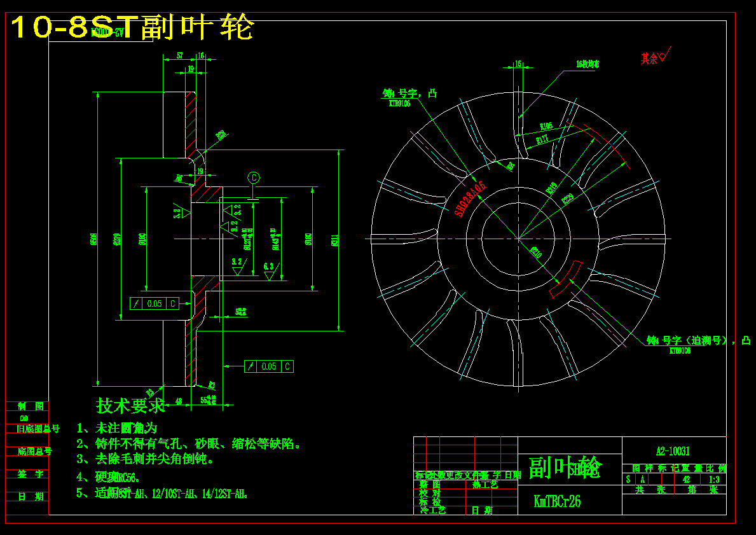Select the '技术要求' heading text

coord(130,405)
